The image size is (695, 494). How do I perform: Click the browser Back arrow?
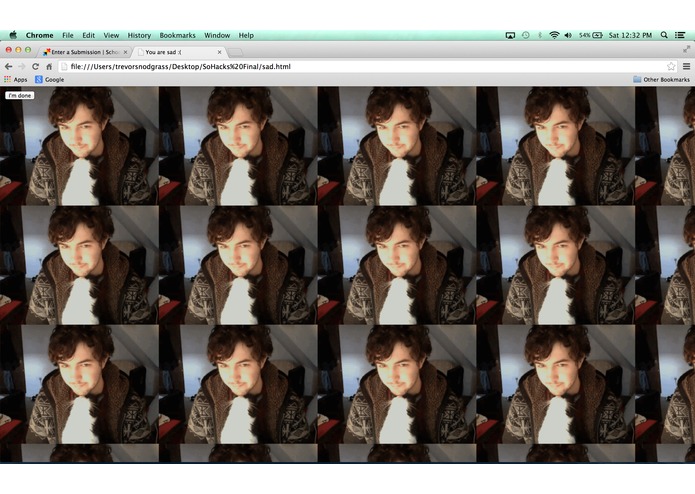8,66
